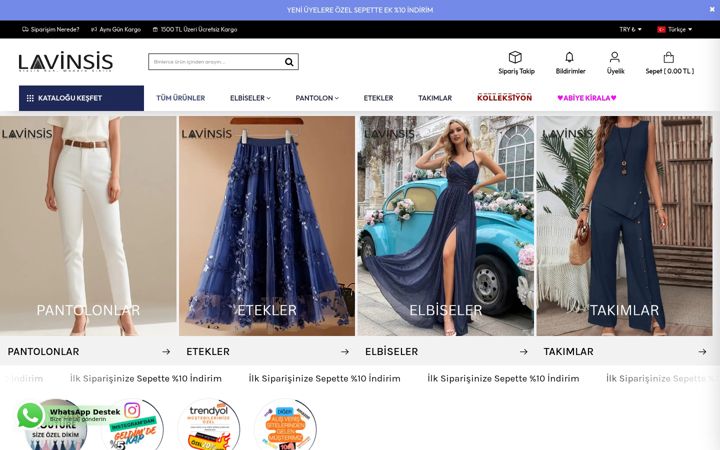720x450 pixels.
Task: Select the 'Takımlar' menu item
Action: [435, 98]
